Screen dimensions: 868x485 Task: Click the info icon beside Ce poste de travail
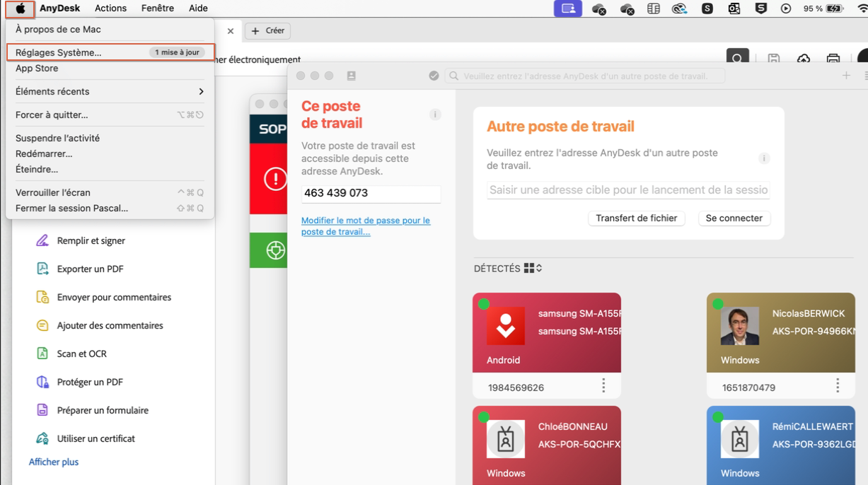click(435, 115)
